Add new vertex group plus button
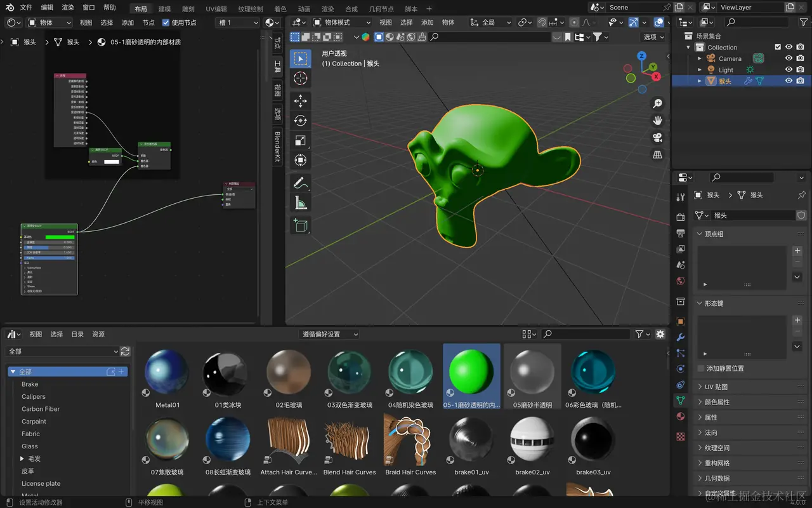 797,251
